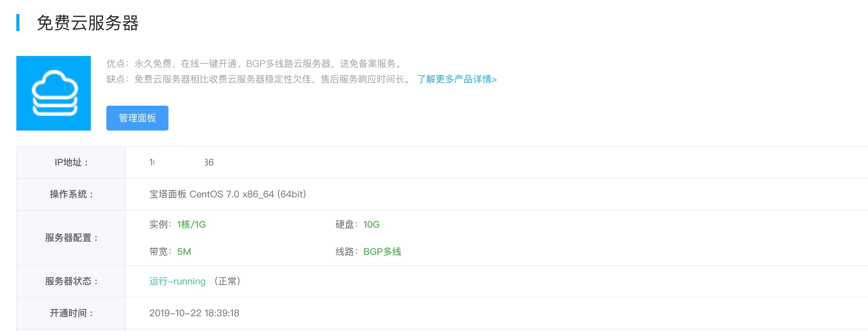Click the 5M bandwidth value
868x331 pixels.
(184, 252)
